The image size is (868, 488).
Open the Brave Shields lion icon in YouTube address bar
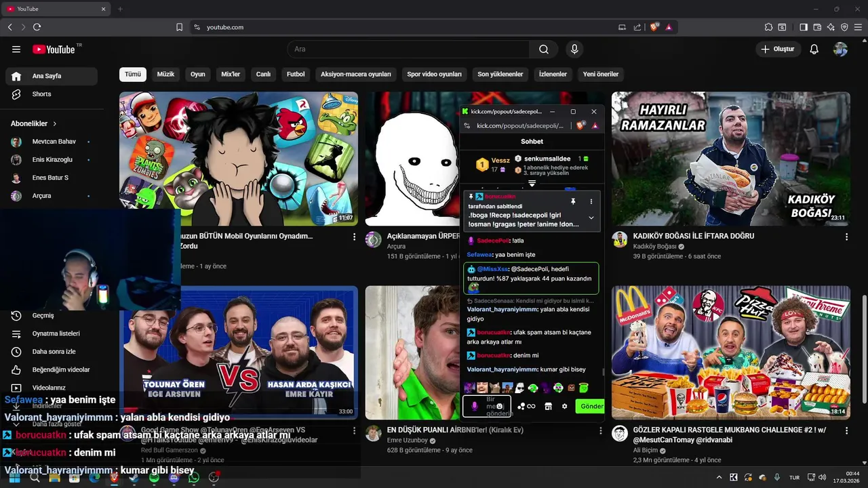tap(654, 27)
